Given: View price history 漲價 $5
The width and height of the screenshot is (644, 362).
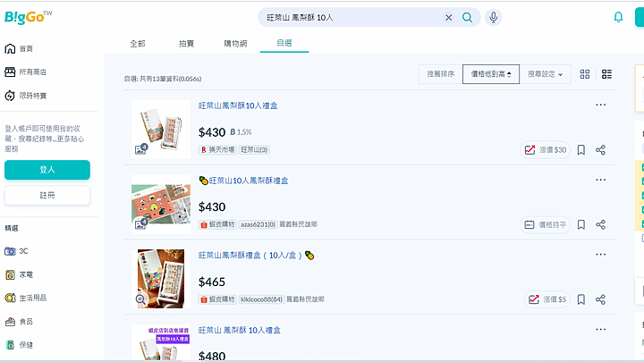Looking at the screenshot, I should (x=547, y=299).
